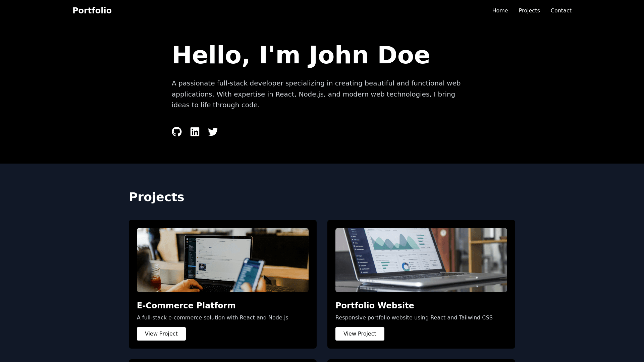The image size is (644, 362).
Task: Open the Twitter bird icon
Action: [x=213, y=132]
